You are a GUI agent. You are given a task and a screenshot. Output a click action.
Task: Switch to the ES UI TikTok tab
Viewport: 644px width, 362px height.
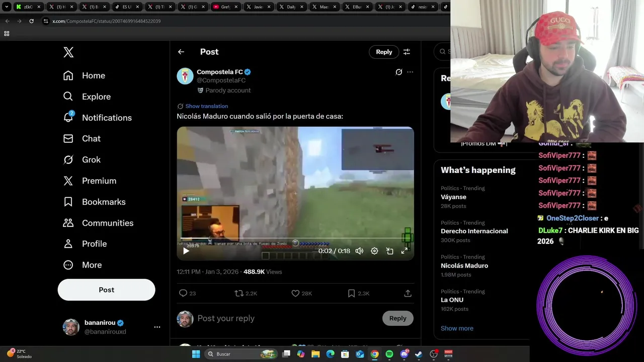coord(126,7)
